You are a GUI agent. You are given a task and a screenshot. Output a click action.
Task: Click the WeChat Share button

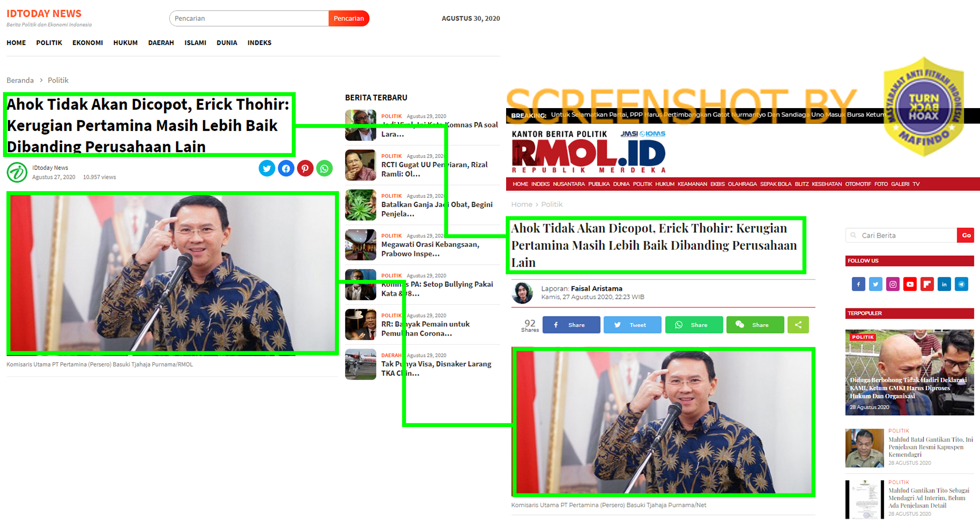(755, 325)
